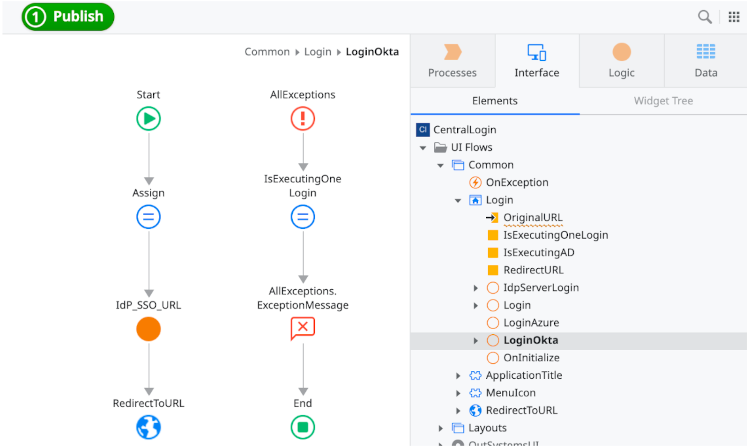Click the green 1-Click Publish button
Image resolution: width=750 pixels, height=447 pixels.
tap(67, 17)
